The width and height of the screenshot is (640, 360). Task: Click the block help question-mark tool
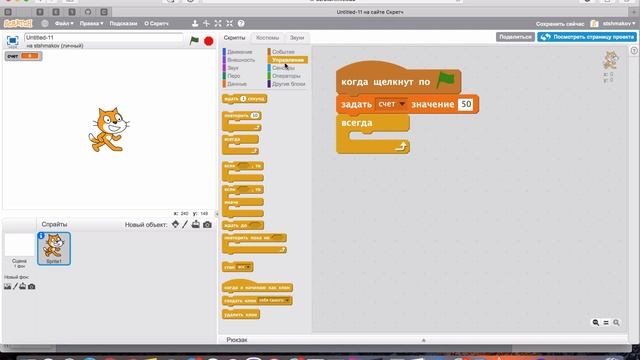[x=241, y=23]
